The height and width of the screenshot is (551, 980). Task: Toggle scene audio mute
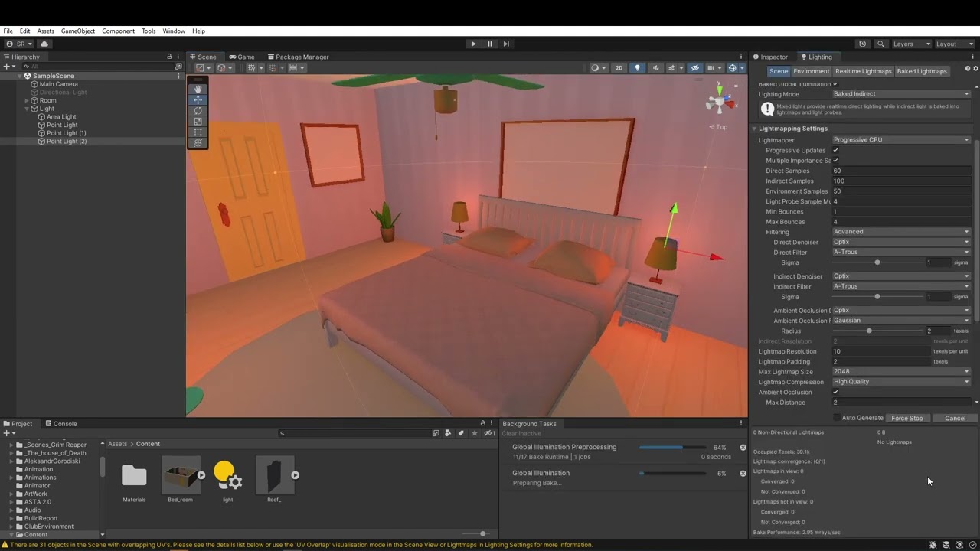tap(655, 67)
